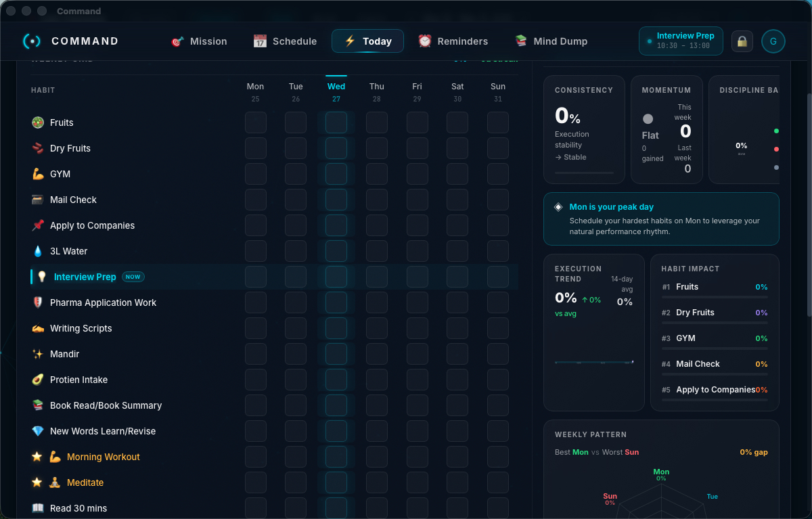The width and height of the screenshot is (812, 519).
Task: Open the Pharma Application Work habit
Action: click(x=103, y=302)
